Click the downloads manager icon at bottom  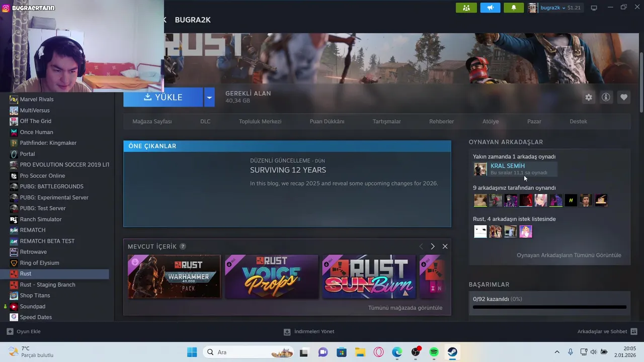[287, 332]
